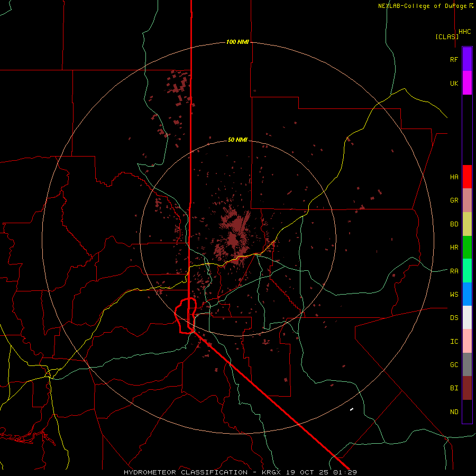This screenshot has width=476, height=476.
Task: Click the KRGX station identifier
Action: tap(271, 472)
